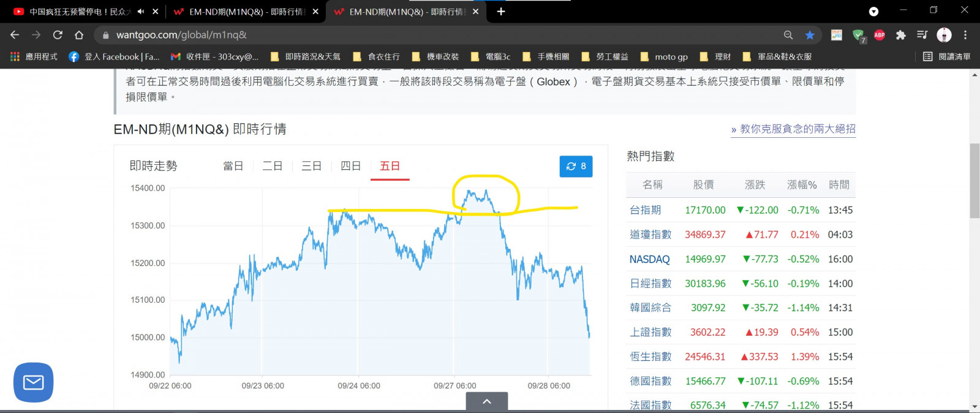Click the scrollbar down arrow
Screen dimensions: 980x413
pyautogui.click(x=974, y=406)
